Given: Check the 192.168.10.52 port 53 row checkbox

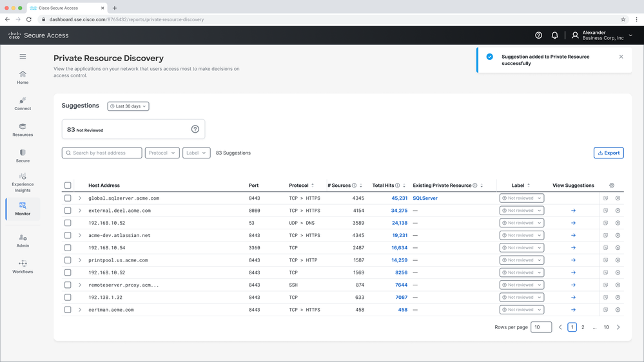Looking at the screenshot, I should click(x=68, y=223).
